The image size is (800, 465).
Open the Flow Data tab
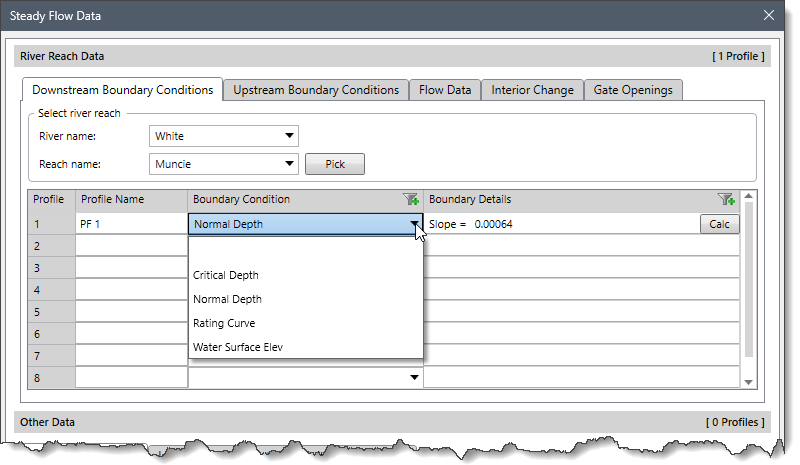coord(445,90)
